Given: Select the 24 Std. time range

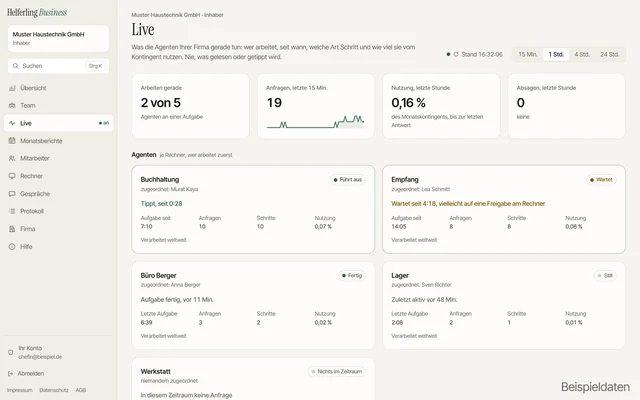Looking at the screenshot, I should coord(609,54).
